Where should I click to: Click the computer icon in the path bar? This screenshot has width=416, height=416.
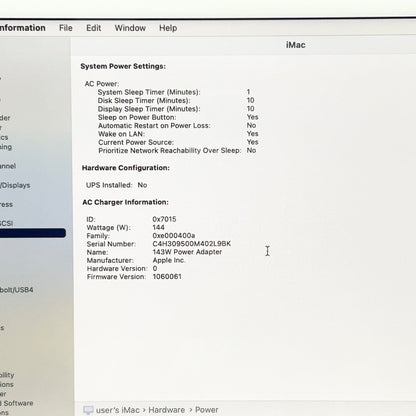pyautogui.click(x=88, y=410)
